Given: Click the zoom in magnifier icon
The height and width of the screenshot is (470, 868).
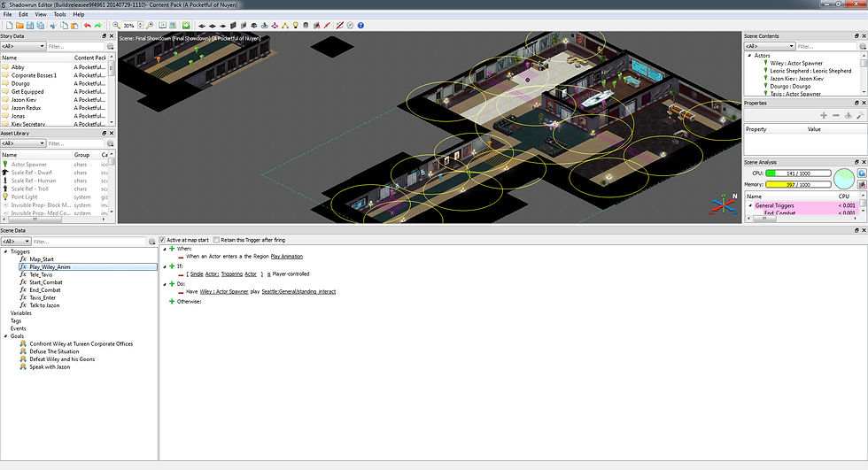Looking at the screenshot, I should [x=150, y=26].
